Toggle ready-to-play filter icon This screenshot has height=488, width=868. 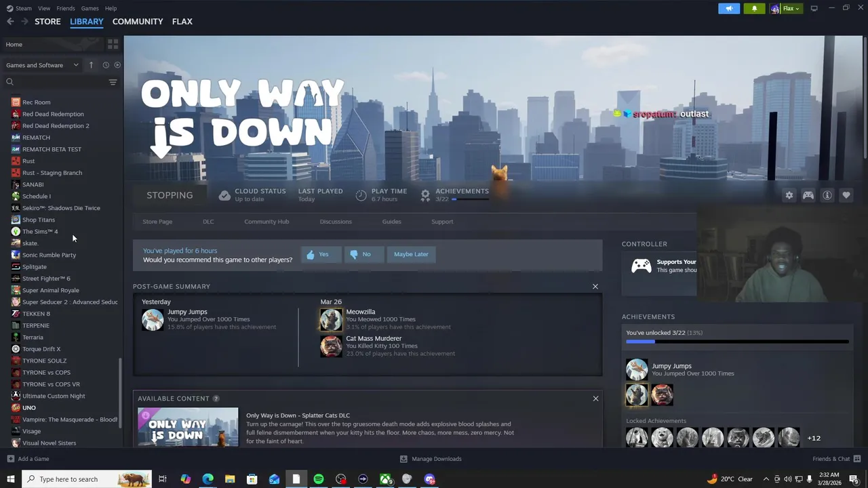[x=117, y=65]
